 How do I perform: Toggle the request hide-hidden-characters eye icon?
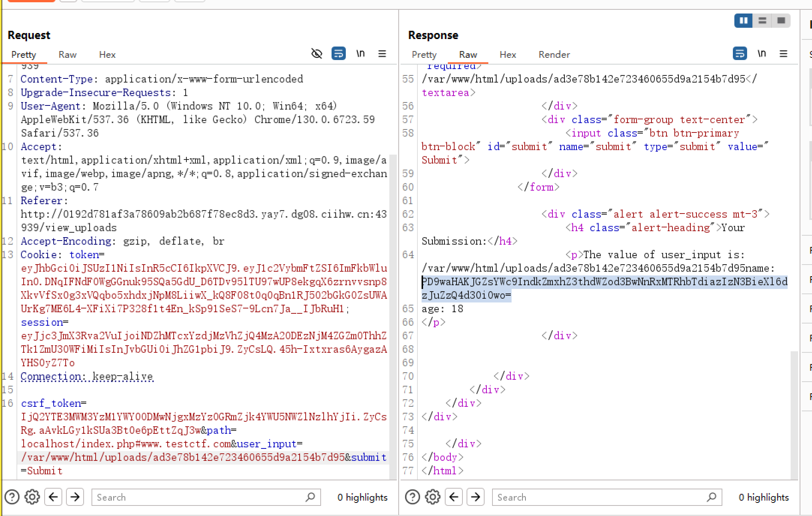click(x=317, y=54)
